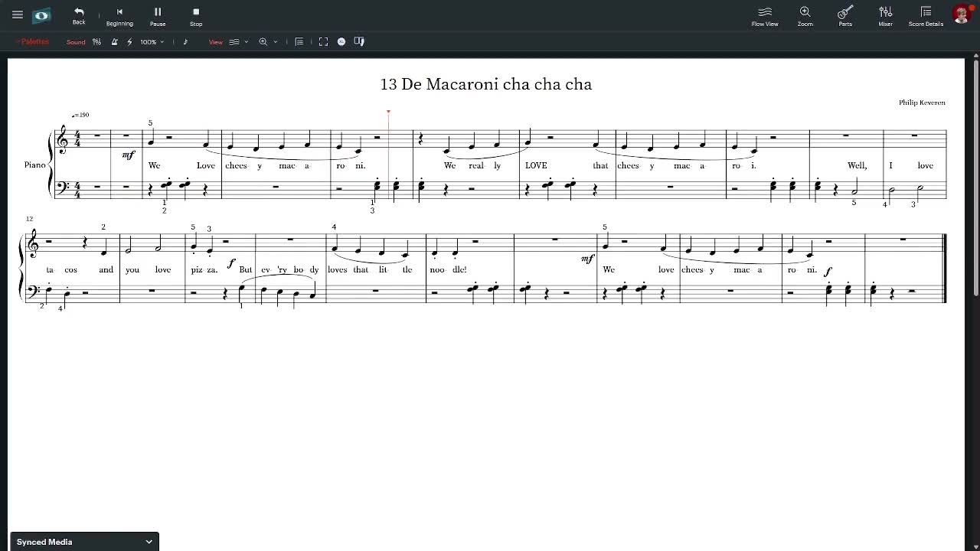This screenshot has height=551, width=980.
Task: Open the 100% playback speed dropdown
Action: point(152,42)
